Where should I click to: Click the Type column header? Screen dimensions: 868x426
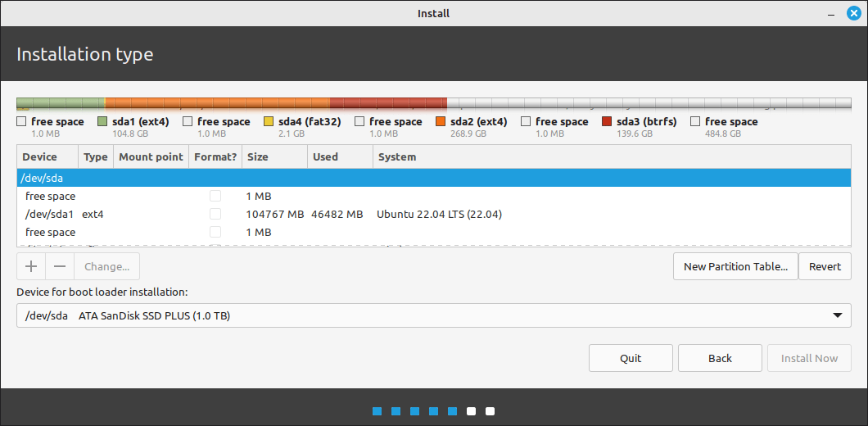coord(96,156)
